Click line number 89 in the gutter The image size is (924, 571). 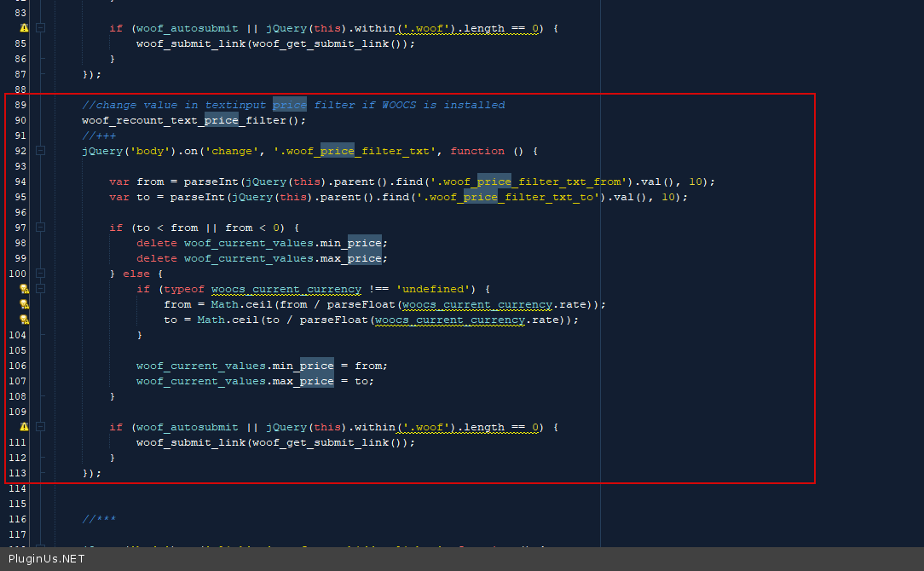click(x=20, y=105)
